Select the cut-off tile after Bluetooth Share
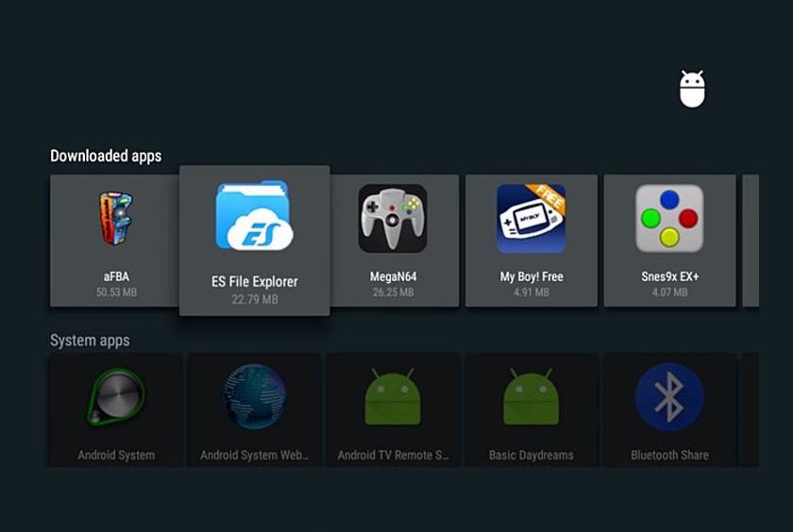 [751, 409]
